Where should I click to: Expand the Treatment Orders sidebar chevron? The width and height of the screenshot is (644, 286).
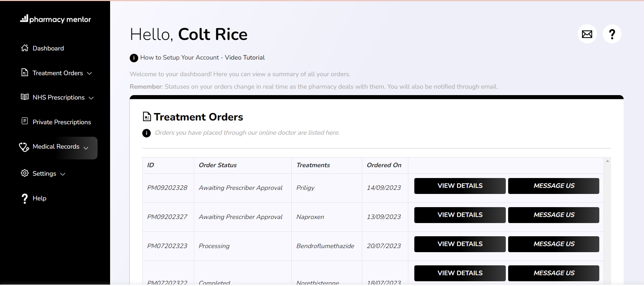[x=89, y=73]
